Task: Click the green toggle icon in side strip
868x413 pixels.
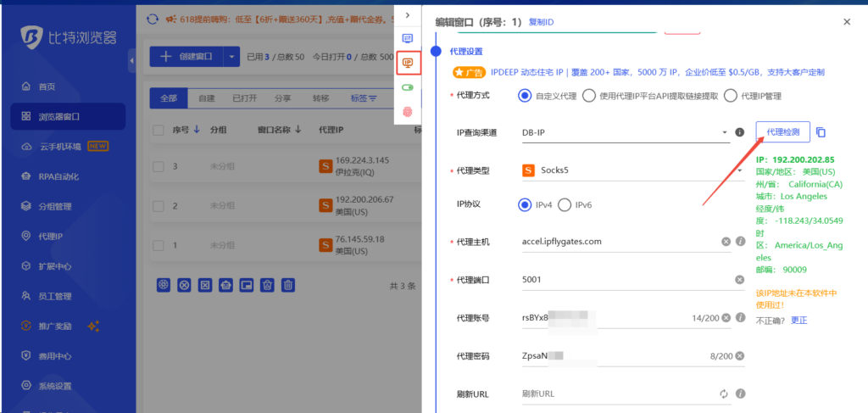Action: (x=408, y=87)
